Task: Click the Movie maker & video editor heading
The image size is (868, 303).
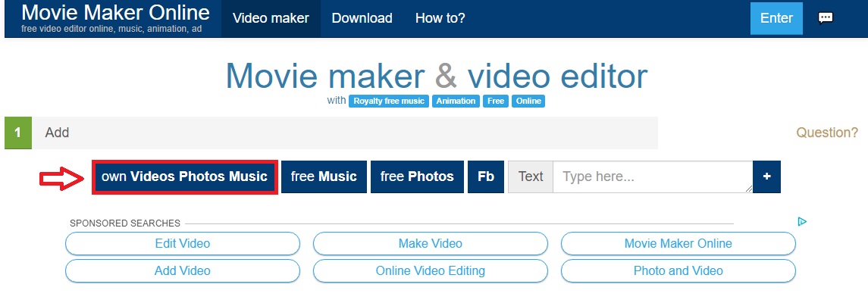Action: point(436,77)
